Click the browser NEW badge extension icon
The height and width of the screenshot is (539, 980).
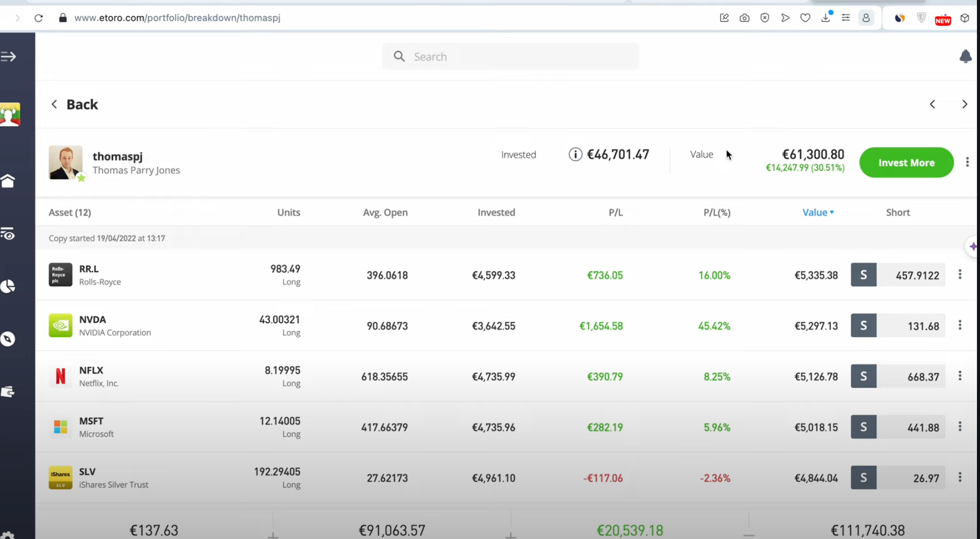[943, 19]
